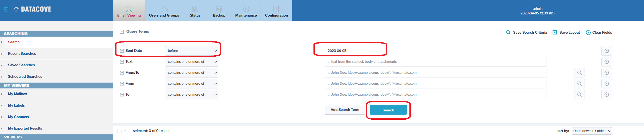Remove the Sent Date search term

(606, 51)
